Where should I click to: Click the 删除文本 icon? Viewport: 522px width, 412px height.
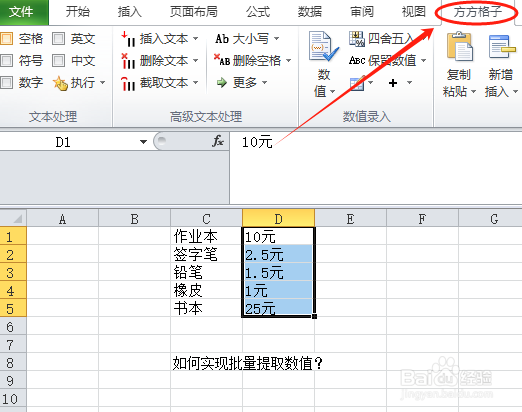(128, 61)
